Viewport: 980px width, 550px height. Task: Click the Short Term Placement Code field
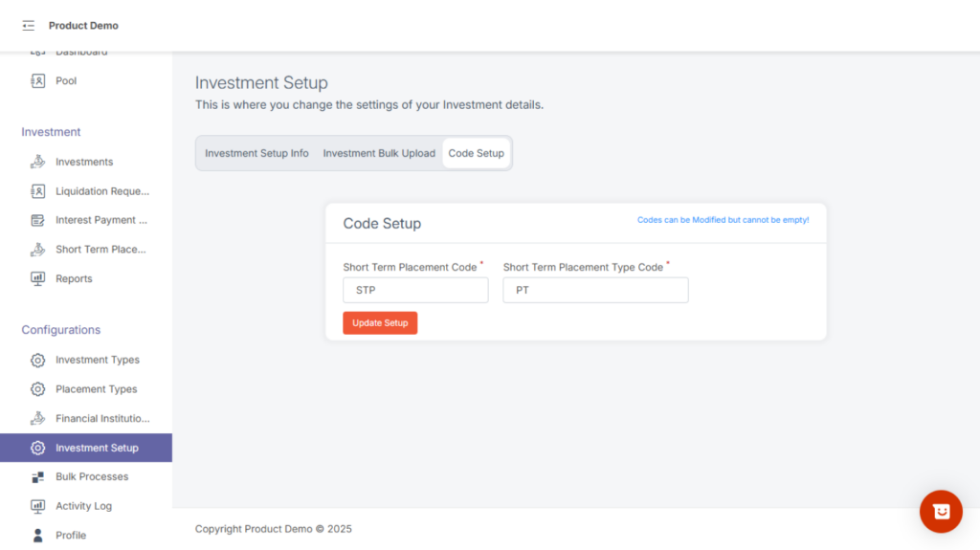tap(415, 291)
